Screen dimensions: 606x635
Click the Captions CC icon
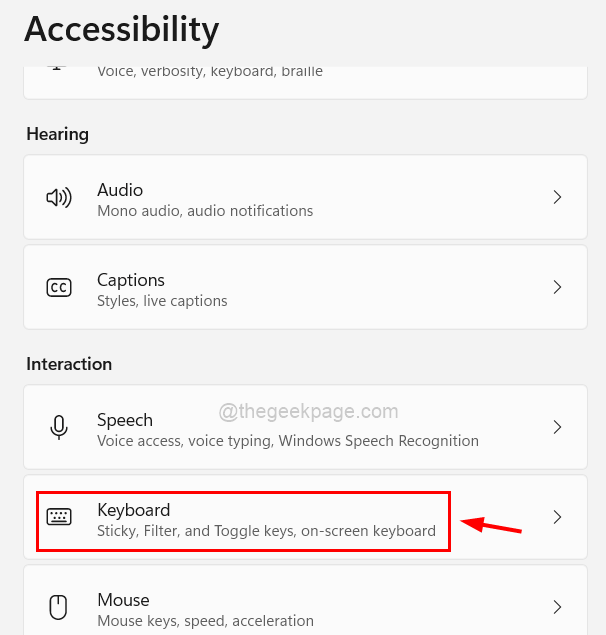59,288
